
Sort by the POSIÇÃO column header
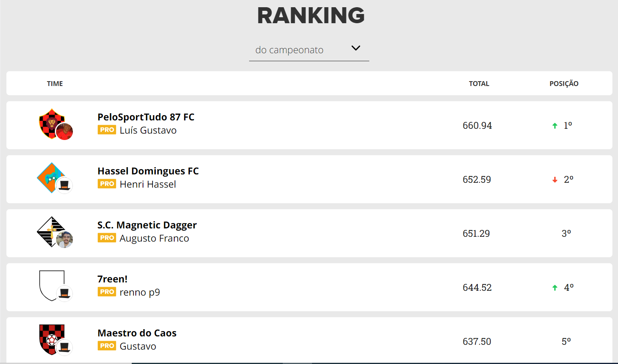point(564,84)
